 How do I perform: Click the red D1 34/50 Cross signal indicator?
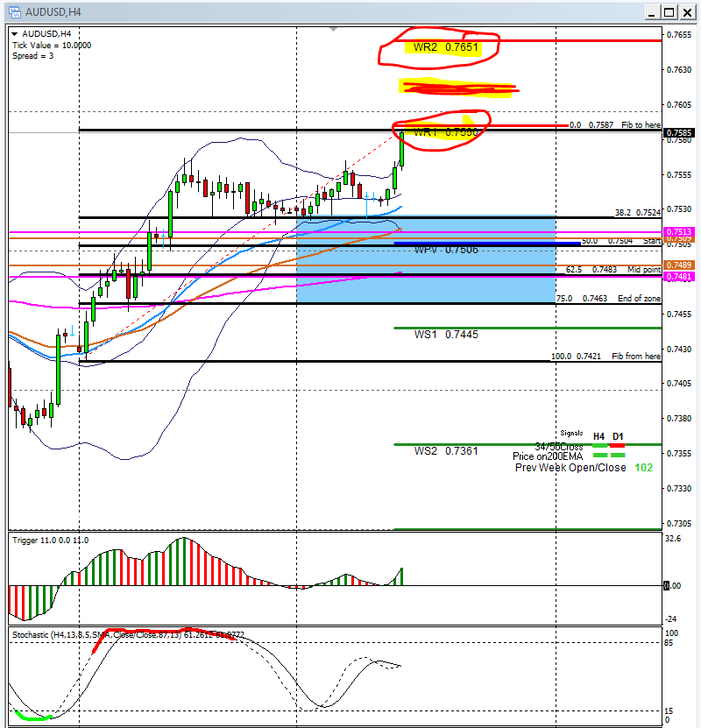coord(618,446)
